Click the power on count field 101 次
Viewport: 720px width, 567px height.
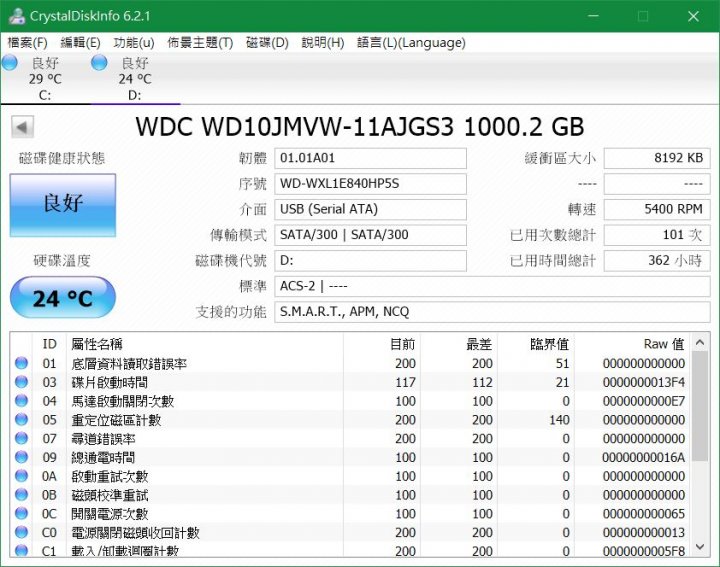click(x=657, y=235)
